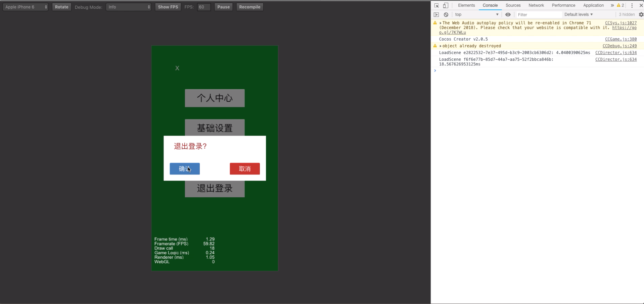Clear the console with the ban icon
The width and height of the screenshot is (644, 304).
(x=446, y=14)
